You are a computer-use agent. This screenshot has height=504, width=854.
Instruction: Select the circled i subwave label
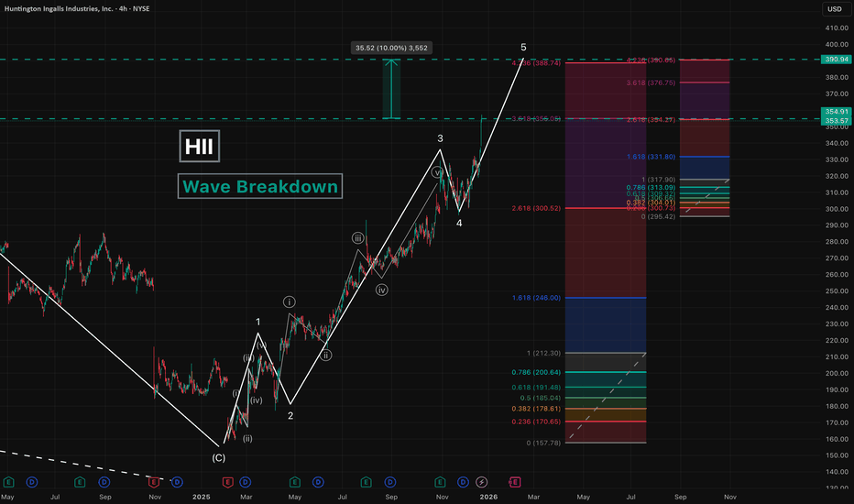(x=290, y=301)
